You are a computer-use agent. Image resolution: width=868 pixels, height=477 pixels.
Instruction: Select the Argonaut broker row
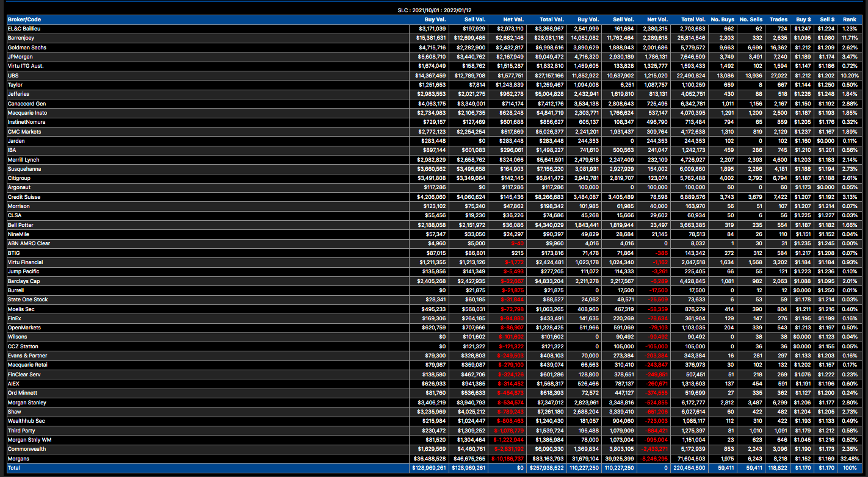433,187
